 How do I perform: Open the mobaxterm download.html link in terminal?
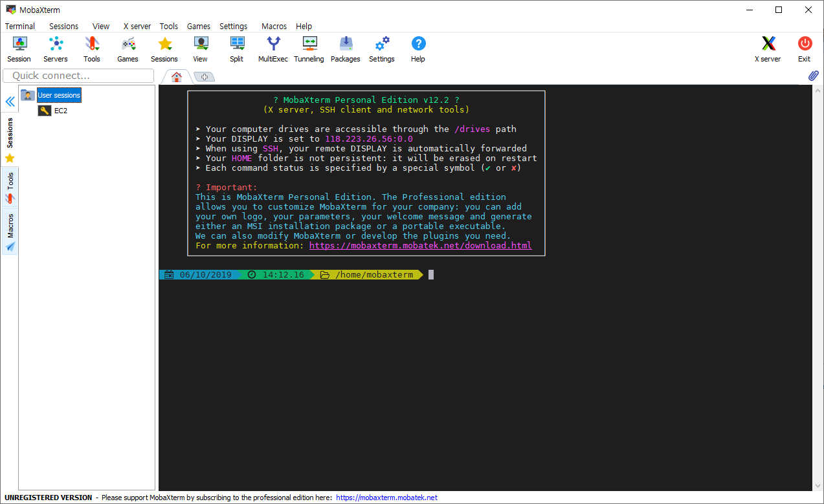420,246
